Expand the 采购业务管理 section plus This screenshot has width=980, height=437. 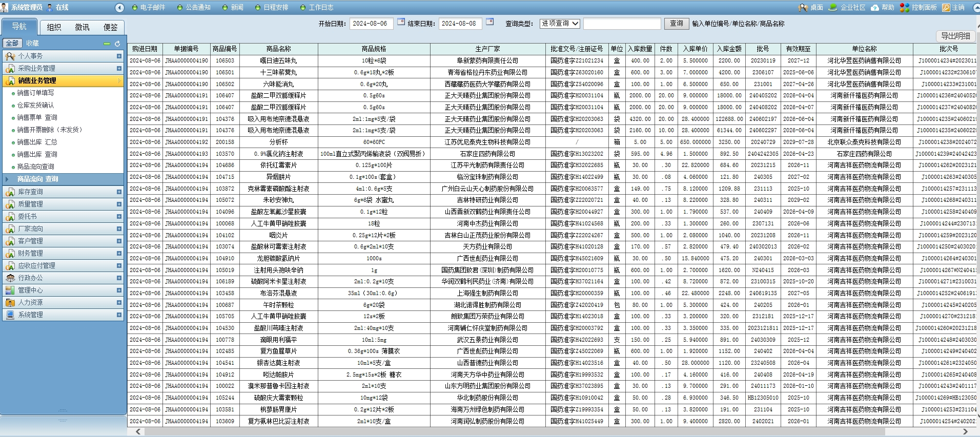coord(119,68)
